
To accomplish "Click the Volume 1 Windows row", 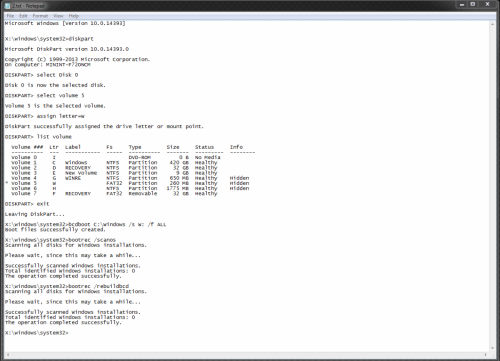I will (x=114, y=163).
